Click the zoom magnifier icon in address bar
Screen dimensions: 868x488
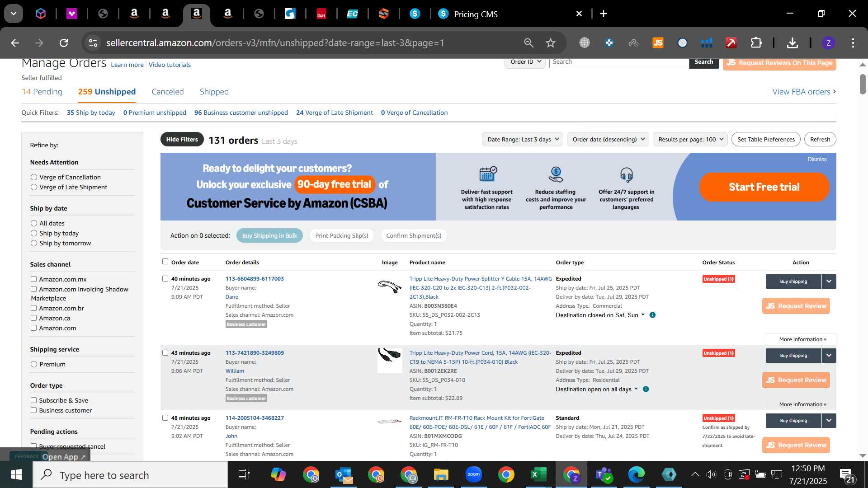[x=528, y=43]
